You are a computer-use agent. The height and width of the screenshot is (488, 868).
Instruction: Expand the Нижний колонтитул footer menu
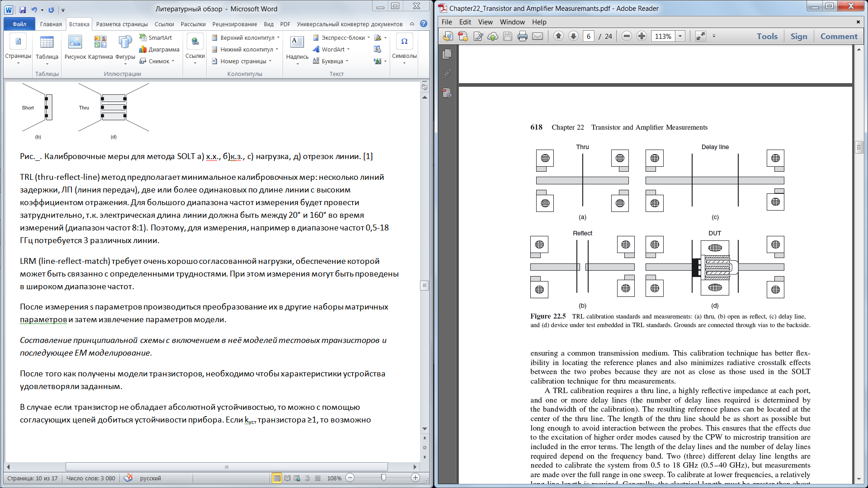coord(245,49)
